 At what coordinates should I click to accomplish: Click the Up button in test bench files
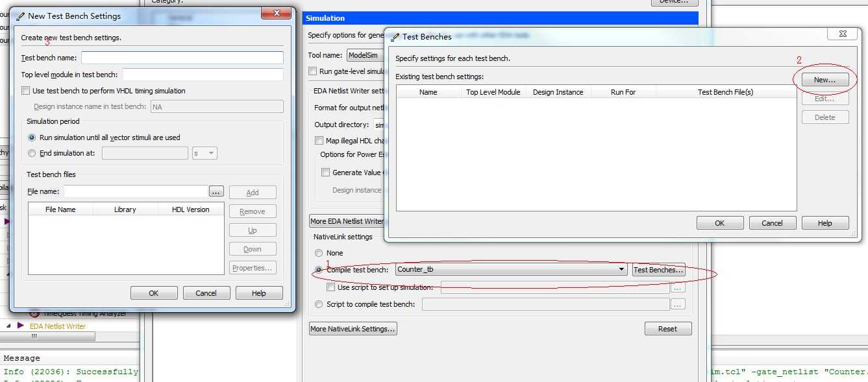coord(253,230)
